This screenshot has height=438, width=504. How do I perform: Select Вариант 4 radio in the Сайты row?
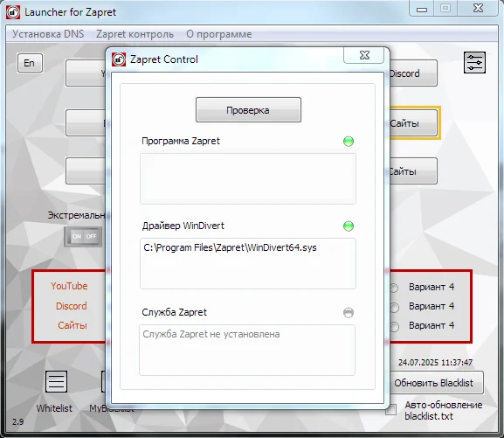394,327
